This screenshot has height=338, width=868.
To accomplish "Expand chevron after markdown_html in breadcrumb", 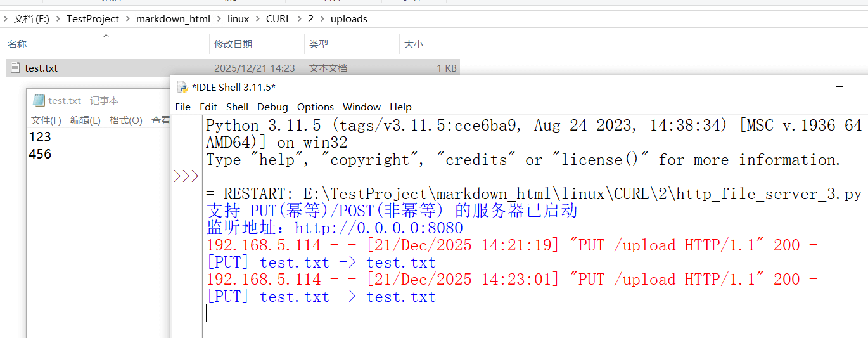I will tap(219, 18).
